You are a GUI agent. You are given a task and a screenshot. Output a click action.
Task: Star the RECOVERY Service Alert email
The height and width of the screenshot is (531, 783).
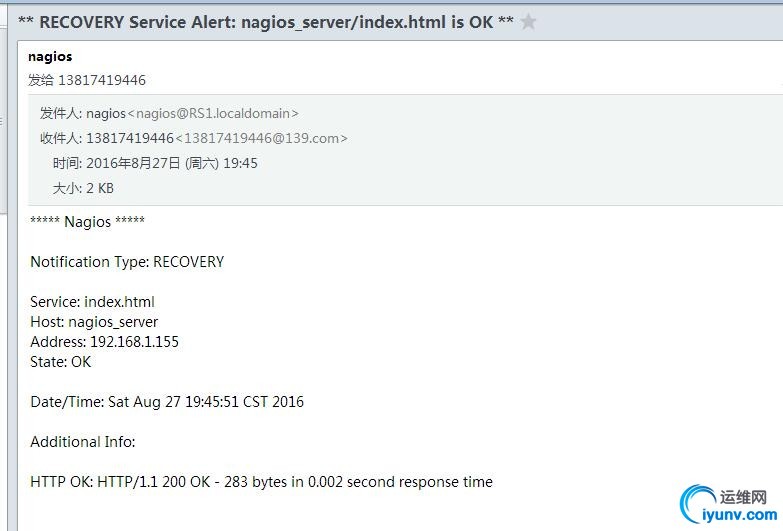(x=528, y=22)
